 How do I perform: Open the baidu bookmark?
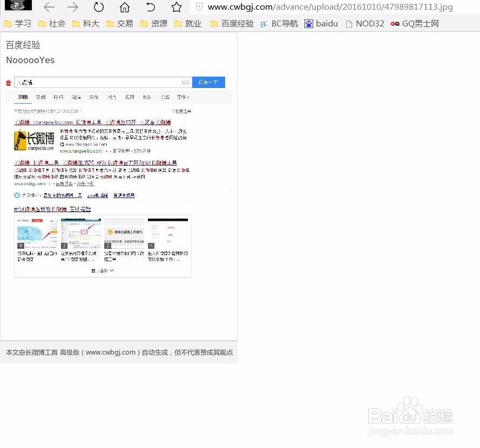[321, 24]
